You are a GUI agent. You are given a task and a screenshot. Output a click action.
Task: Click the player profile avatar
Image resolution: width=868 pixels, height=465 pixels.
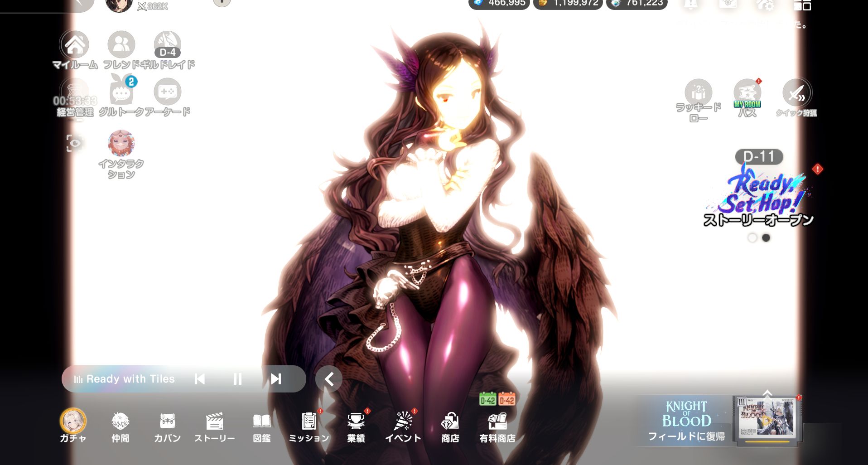pos(119,5)
